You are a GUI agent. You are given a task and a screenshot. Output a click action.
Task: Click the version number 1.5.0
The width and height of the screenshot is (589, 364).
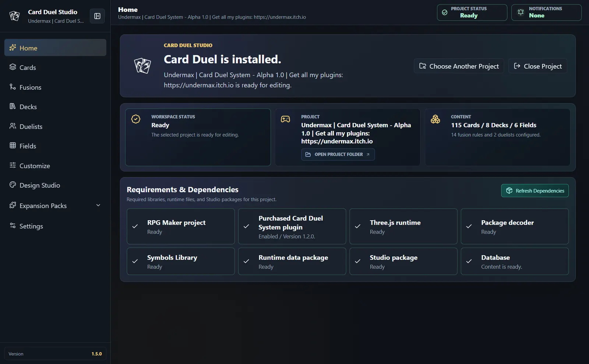click(x=97, y=354)
